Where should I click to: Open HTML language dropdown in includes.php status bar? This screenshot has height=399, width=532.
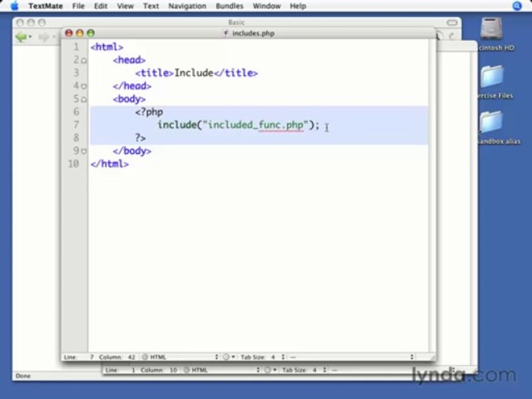coord(181,357)
